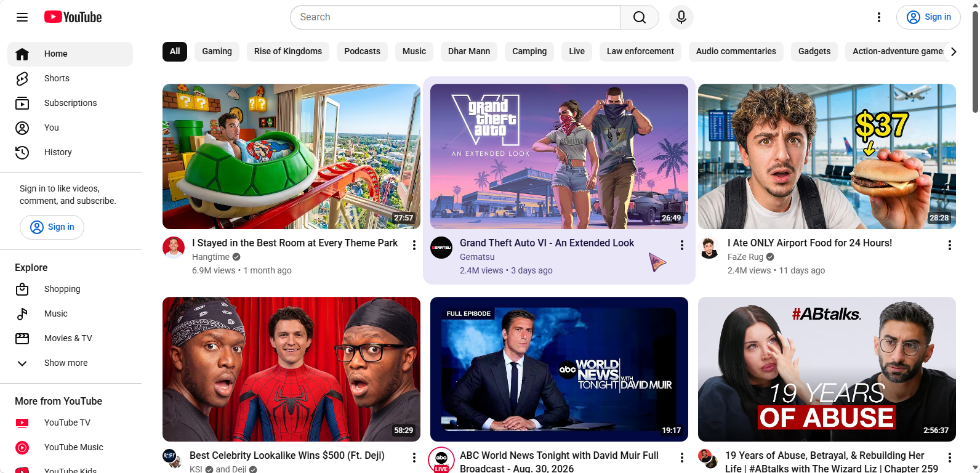
Task: Select the Dhar Mann filter chip
Action: tap(469, 52)
